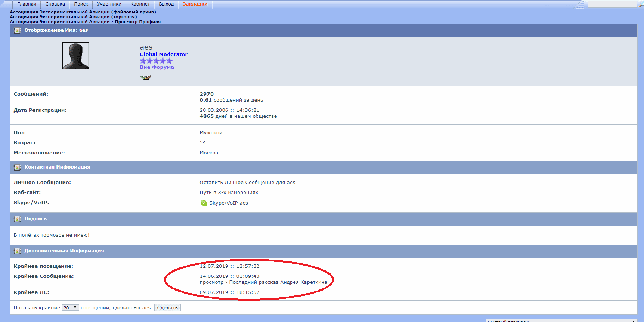Open the Кабинет menu item

pyautogui.click(x=140, y=4)
